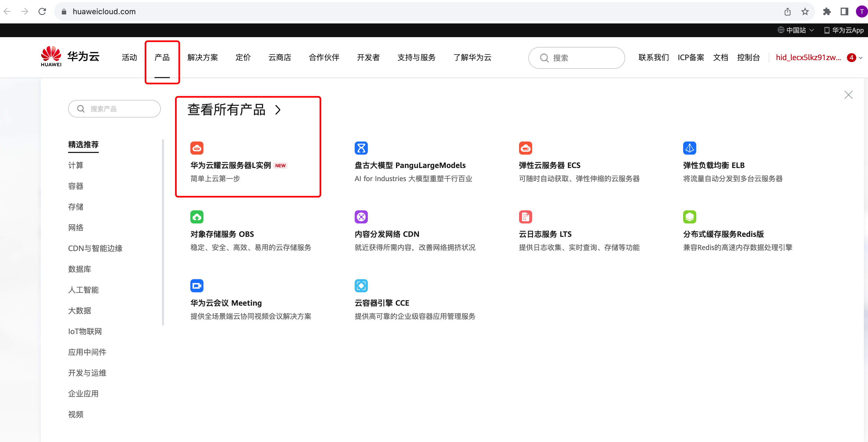The image size is (868, 442).
Task: Click the browser share icon
Action: 787,11
